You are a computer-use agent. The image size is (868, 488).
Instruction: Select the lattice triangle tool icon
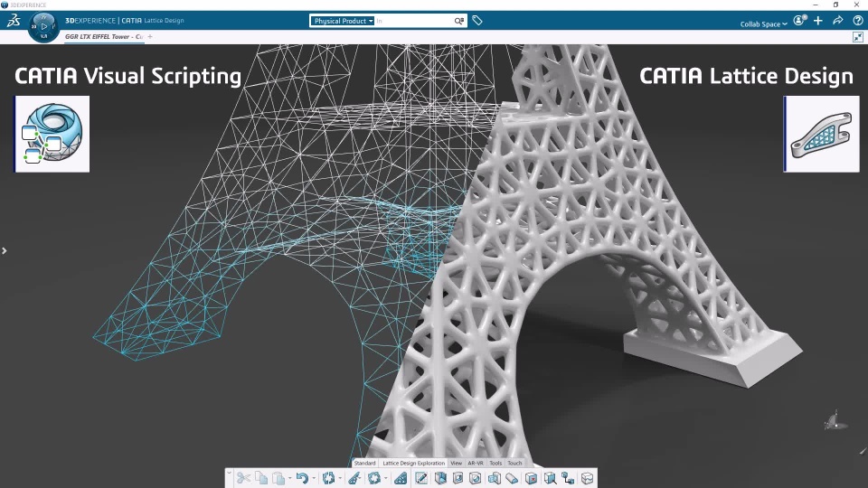tap(401, 478)
